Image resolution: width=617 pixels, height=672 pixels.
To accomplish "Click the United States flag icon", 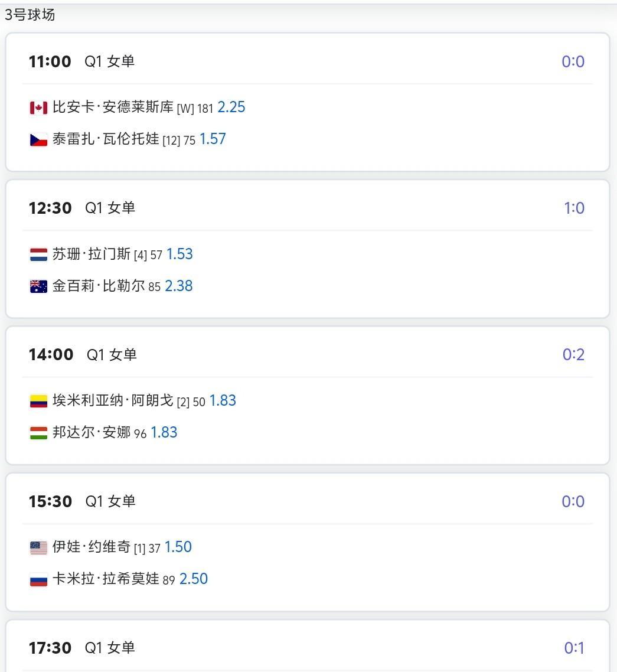I will click(x=38, y=548).
